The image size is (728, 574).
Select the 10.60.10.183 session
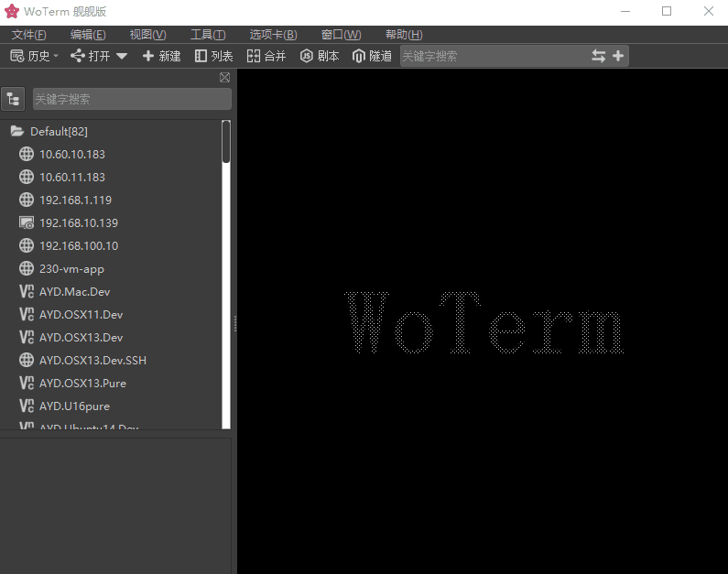(72, 155)
